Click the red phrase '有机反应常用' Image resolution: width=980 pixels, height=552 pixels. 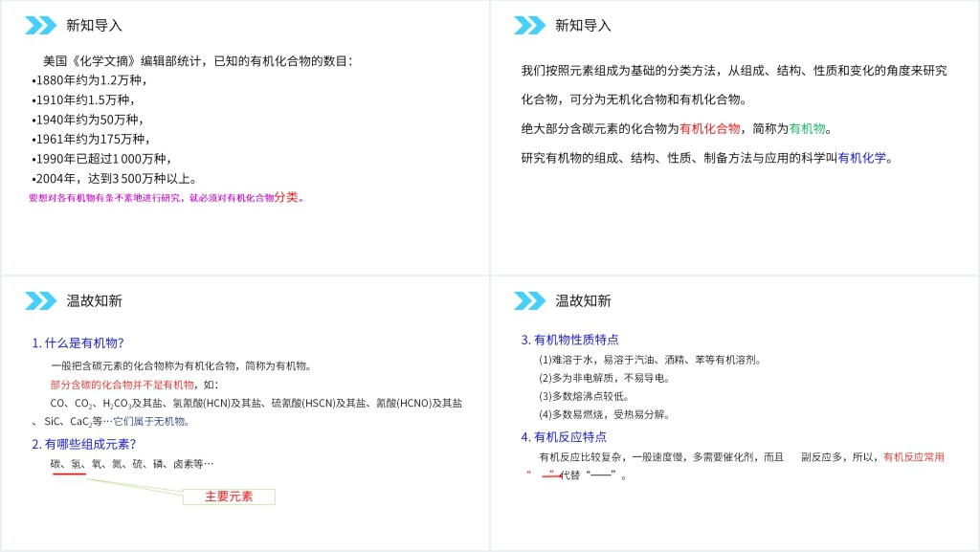914,457
